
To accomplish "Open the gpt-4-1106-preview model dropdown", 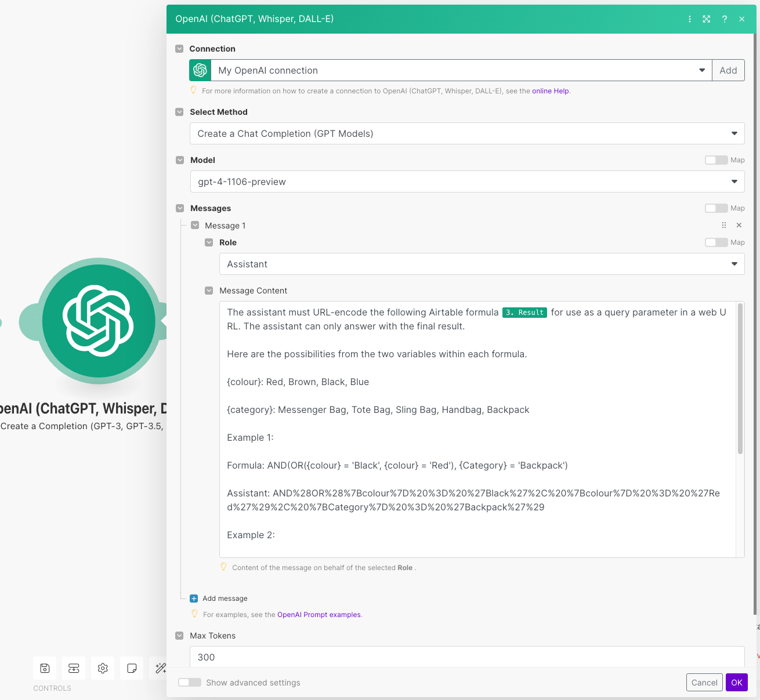I will (467, 182).
